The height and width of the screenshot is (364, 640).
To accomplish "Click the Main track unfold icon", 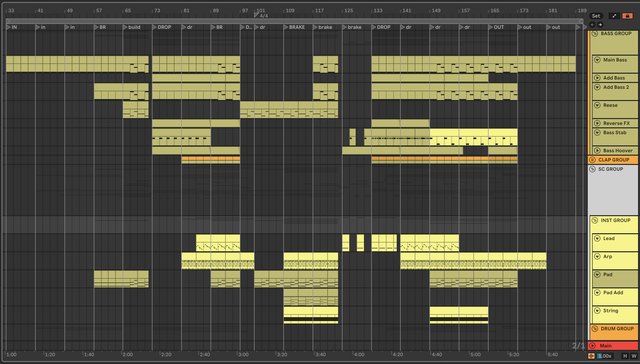I will (592, 345).
